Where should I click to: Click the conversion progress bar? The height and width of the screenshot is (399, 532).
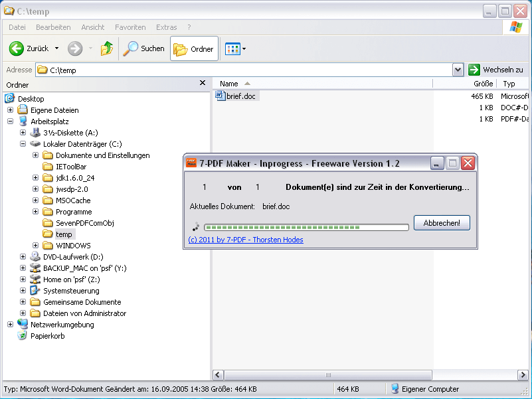306,227
